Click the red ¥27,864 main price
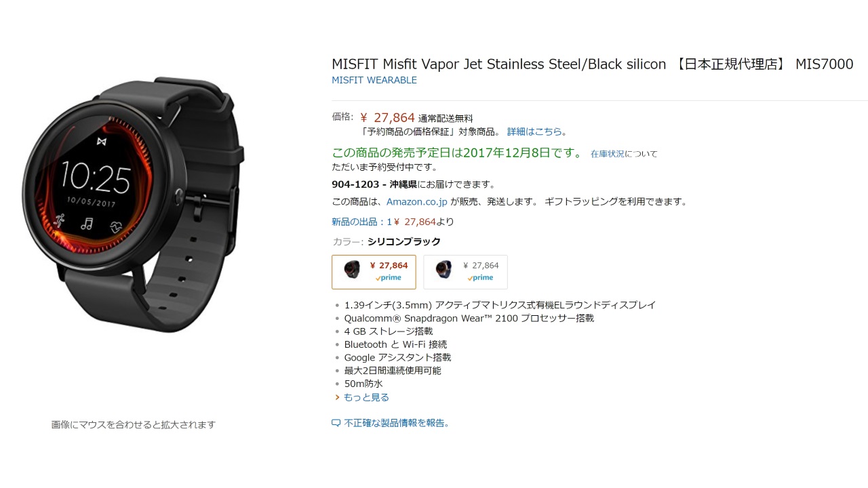The height and width of the screenshot is (488, 868). [387, 118]
